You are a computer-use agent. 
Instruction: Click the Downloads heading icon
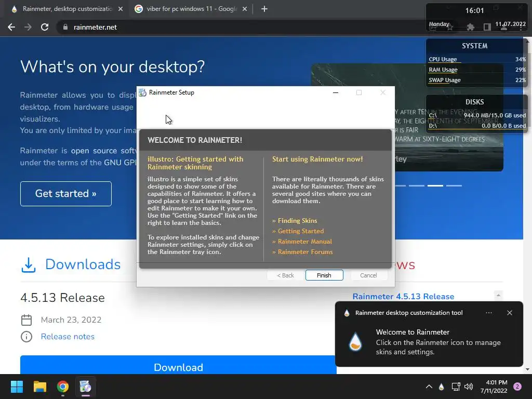[x=29, y=264]
